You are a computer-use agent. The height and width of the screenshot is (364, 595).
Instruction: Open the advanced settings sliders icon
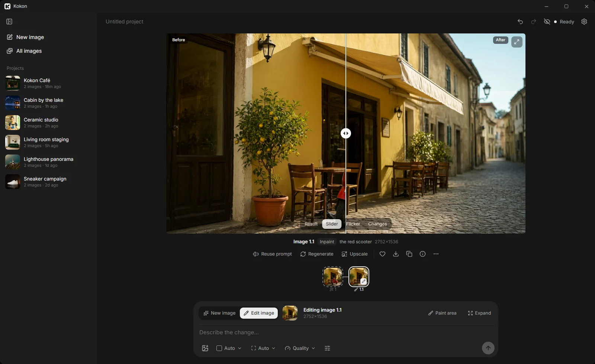coord(327,348)
